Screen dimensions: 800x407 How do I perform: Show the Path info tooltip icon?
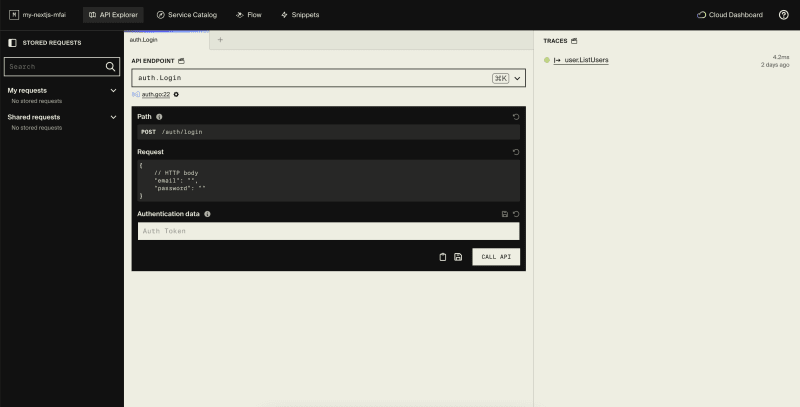[x=159, y=117]
